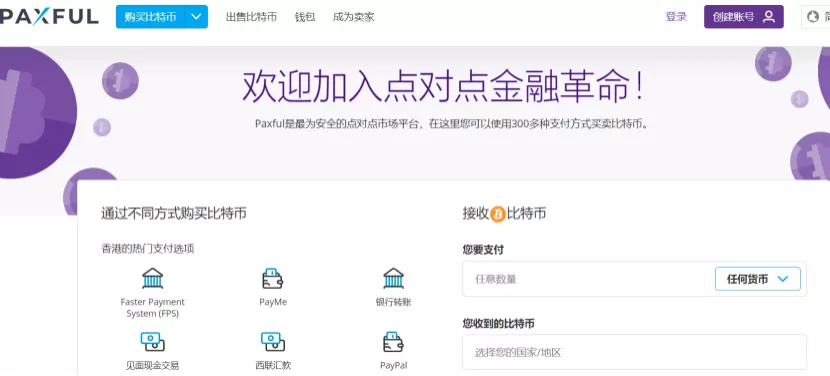830x376 pixels.
Task: Focus the 任意数量 amount field
Action: click(x=588, y=279)
